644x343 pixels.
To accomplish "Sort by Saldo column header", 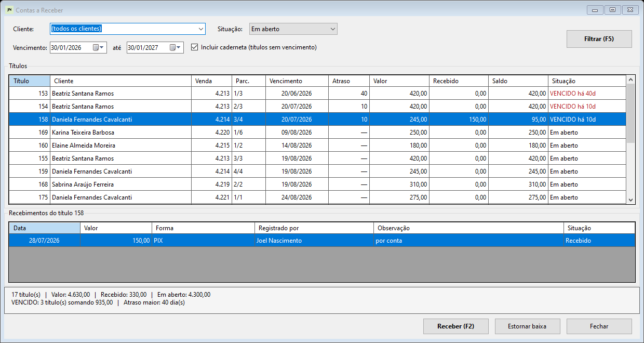I will pyautogui.click(x=518, y=81).
